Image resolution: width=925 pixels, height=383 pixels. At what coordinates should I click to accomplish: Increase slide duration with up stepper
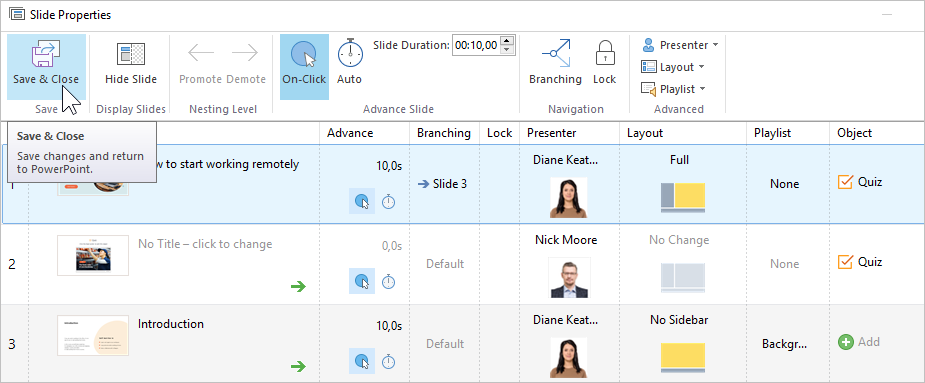point(508,41)
